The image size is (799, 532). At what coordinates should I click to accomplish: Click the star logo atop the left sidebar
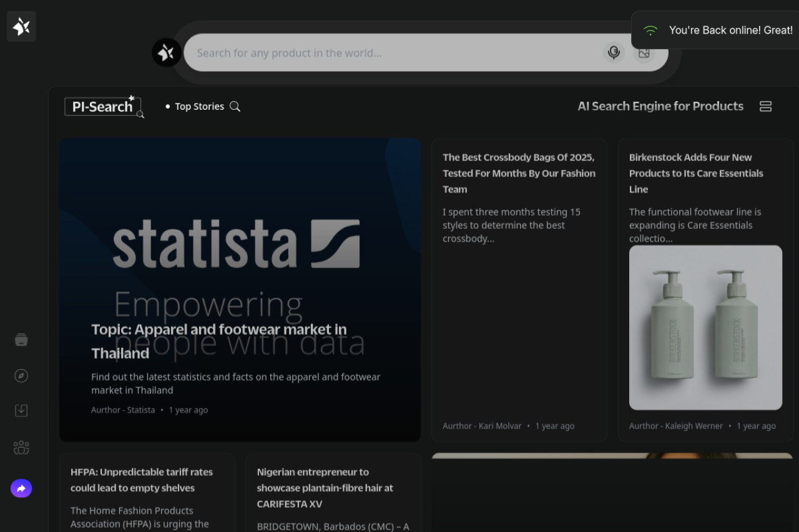point(21,26)
